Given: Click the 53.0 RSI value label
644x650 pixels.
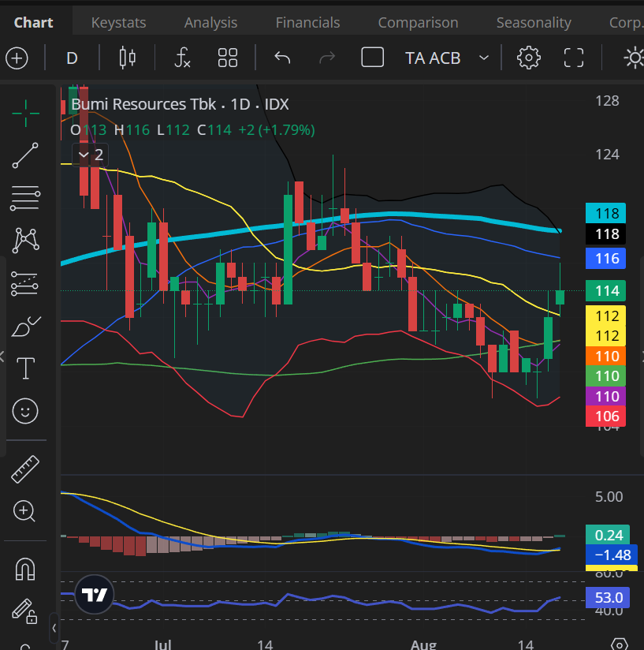Looking at the screenshot, I should point(608,598).
